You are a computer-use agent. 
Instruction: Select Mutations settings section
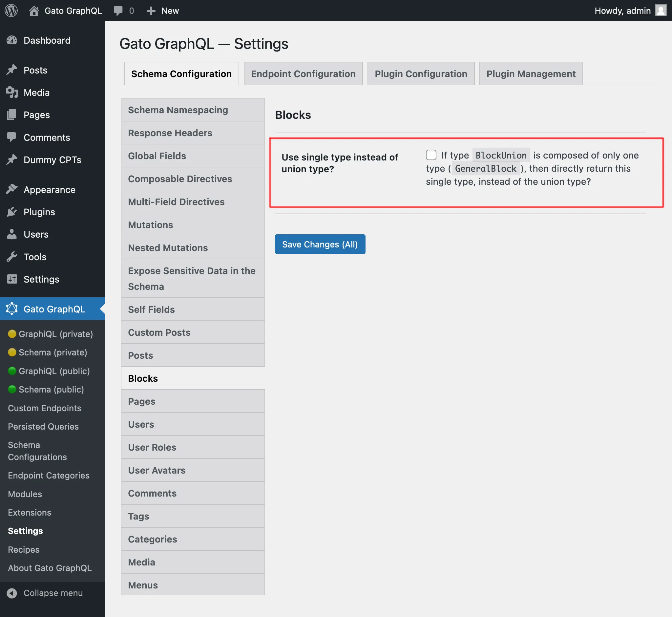pos(193,225)
